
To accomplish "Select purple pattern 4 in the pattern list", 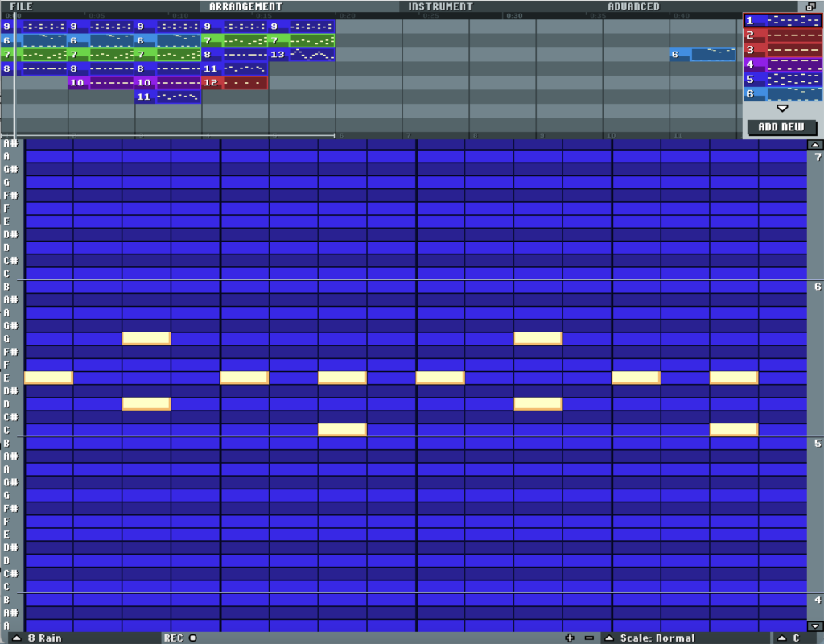I will click(x=782, y=64).
